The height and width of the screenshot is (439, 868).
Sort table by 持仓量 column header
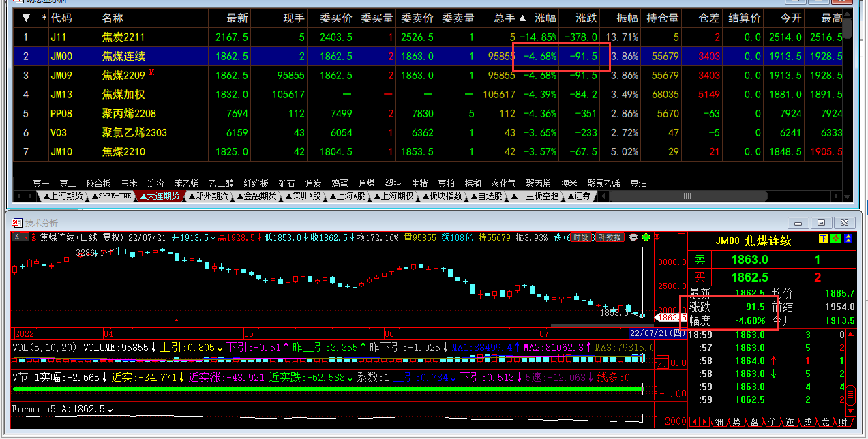coord(663,18)
